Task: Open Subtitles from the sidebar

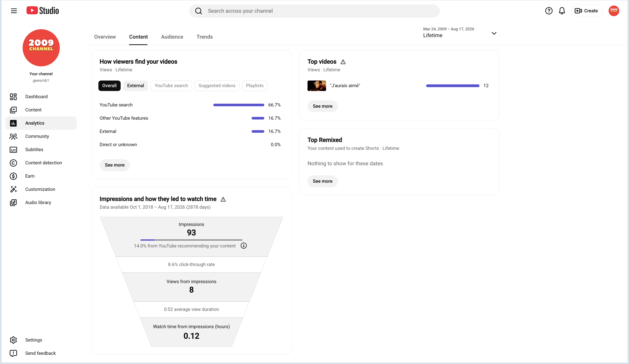Action: pyautogui.click(x=41, y=149)
